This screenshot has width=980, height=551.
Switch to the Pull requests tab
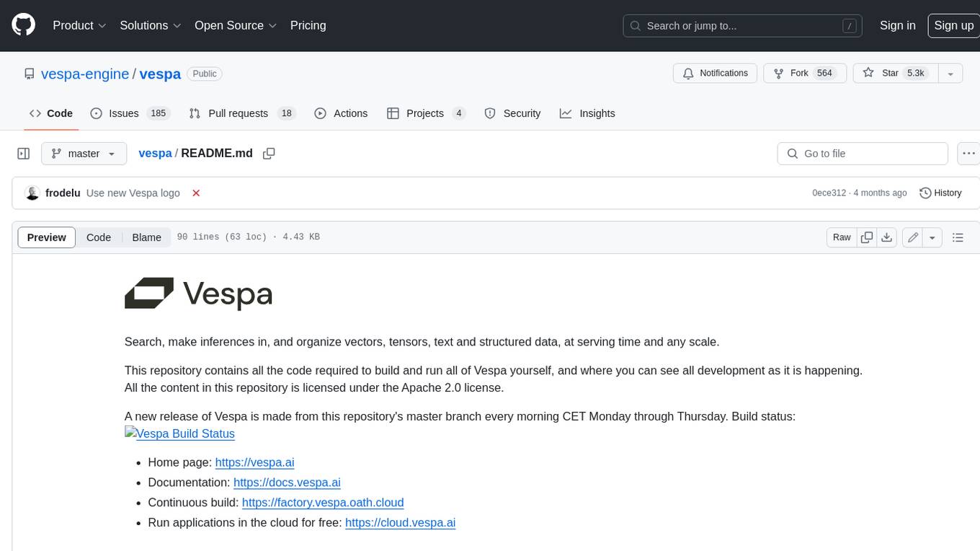pos(242,113)
